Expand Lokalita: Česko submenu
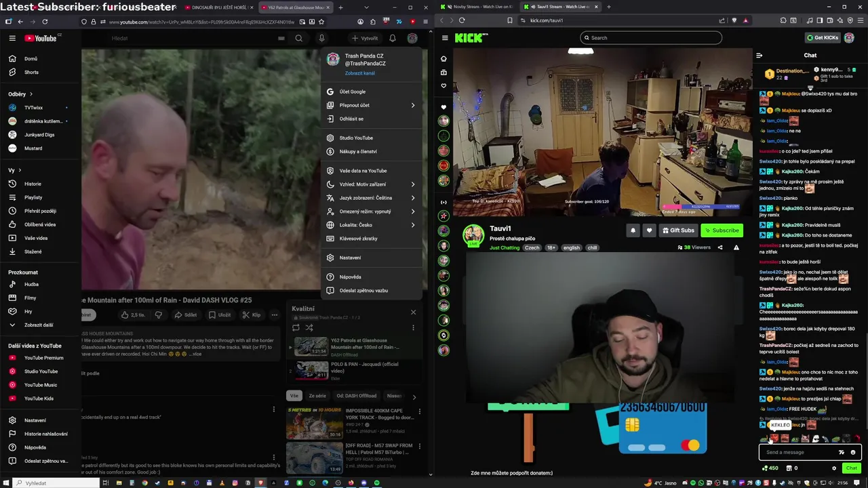Viewport: 868px width, 488px height. [x=371, y=225]
